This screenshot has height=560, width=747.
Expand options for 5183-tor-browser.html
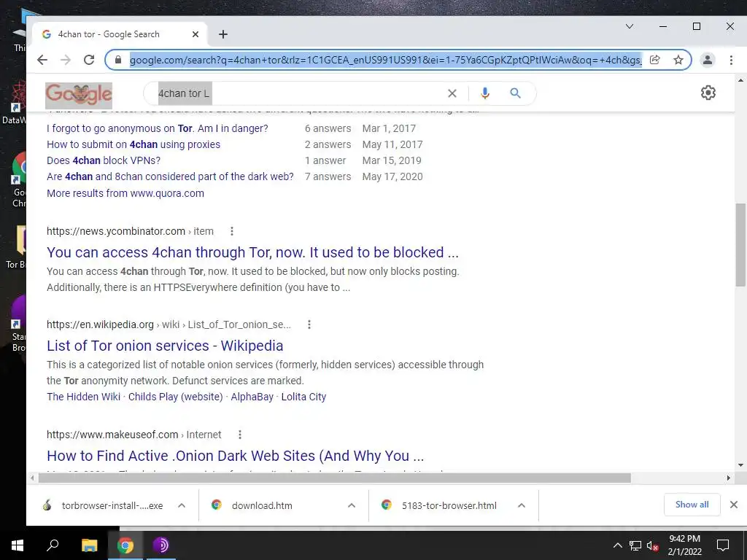point(522,506)
